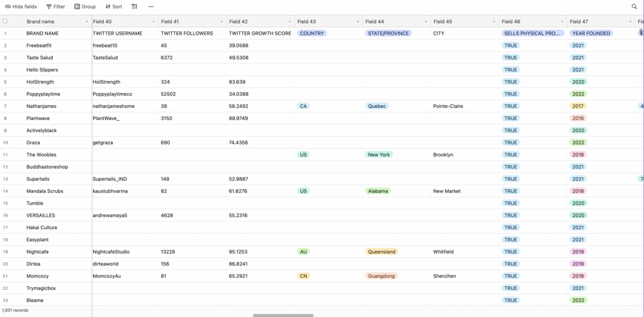Image resolution: width=644 pixels, height=317 pixels.
Task: Click the TRUE tag in Freebeatfit row
Action: 511,46
